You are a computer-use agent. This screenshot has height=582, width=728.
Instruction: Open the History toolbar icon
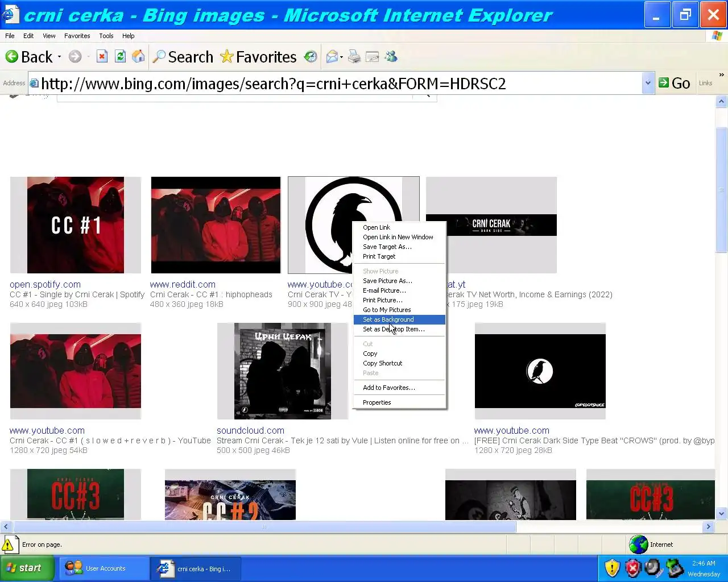click(x=311, y=56)
